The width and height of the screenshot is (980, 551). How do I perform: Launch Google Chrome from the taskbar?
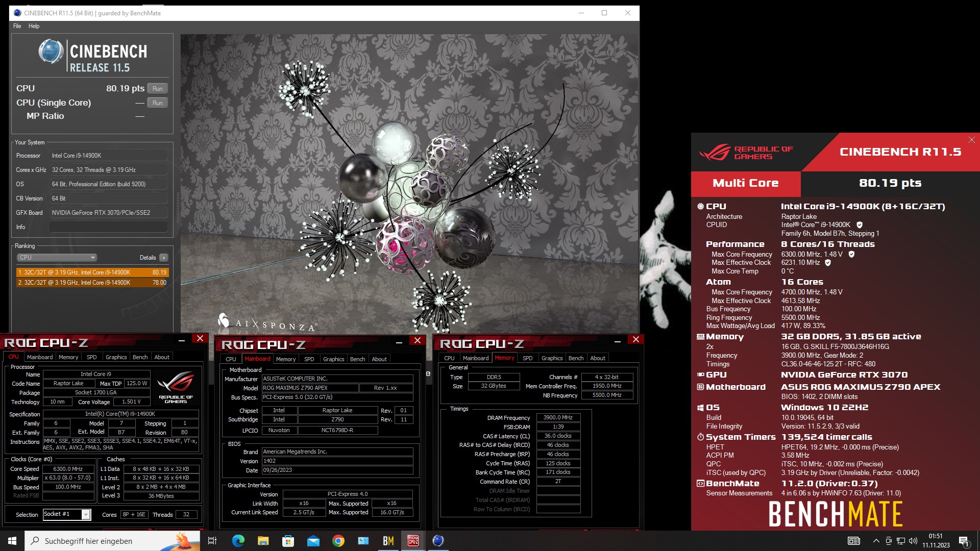(x=338, y=541)
